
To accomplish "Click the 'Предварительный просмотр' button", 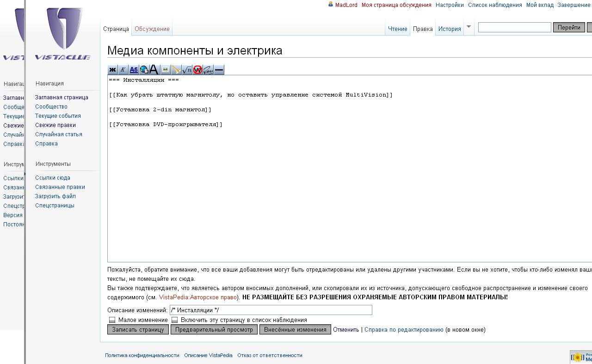I will tap(214, 329).
